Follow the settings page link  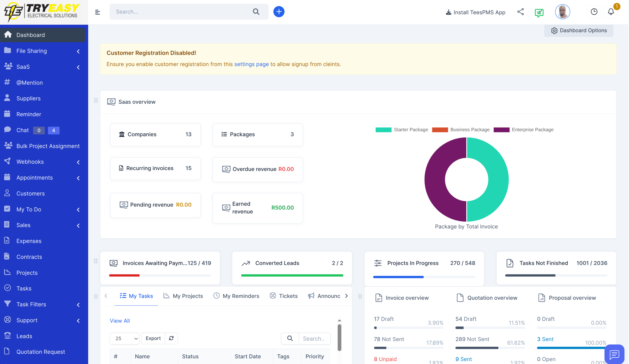[251, 64]
